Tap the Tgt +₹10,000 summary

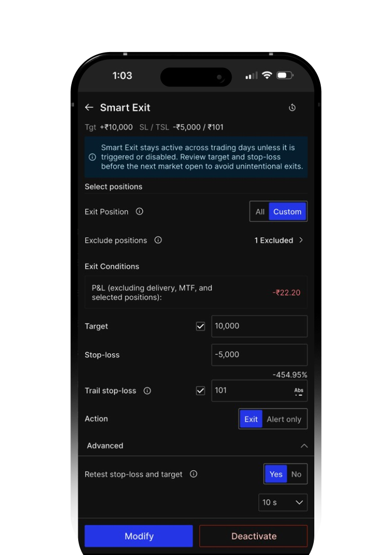click(108, 127)
